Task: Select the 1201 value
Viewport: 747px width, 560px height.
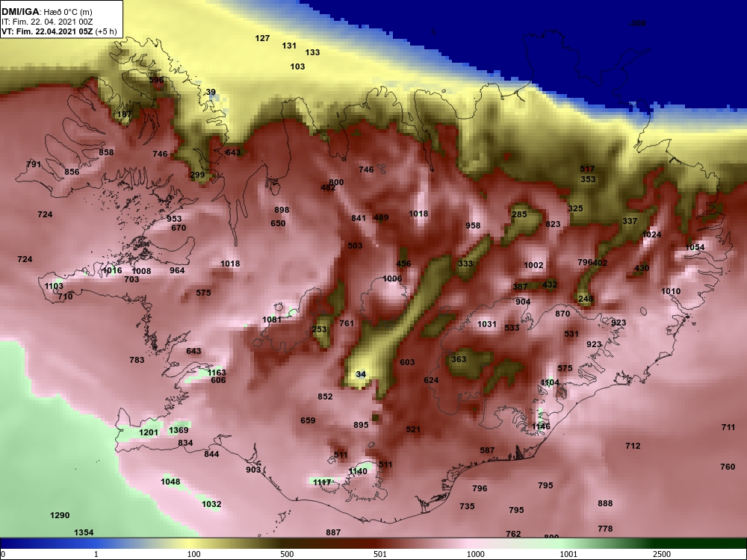Action: [148, 432]
